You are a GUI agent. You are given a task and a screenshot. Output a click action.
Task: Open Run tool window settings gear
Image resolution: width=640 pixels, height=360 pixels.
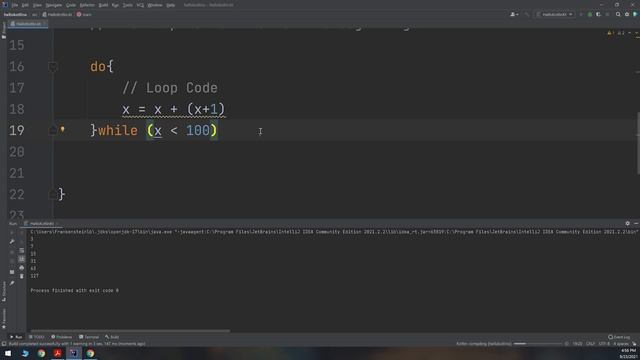pos(627,223)
